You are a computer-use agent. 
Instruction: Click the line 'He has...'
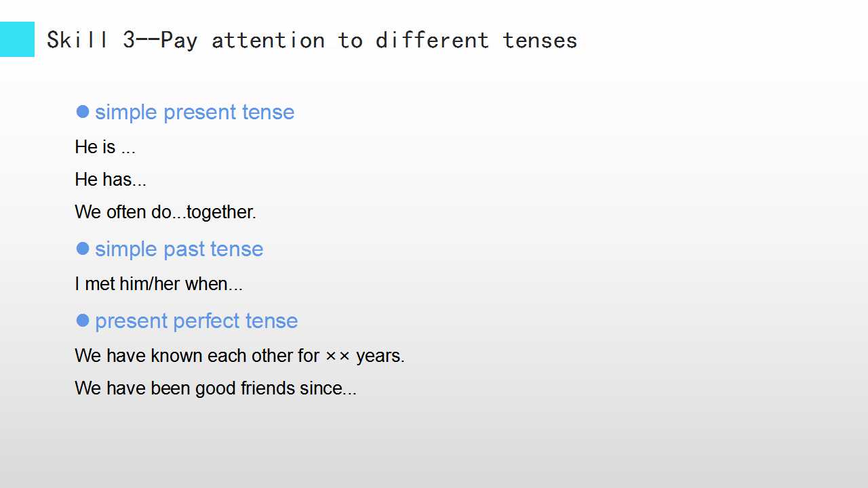pyautogui.click(x=111, y=179)
